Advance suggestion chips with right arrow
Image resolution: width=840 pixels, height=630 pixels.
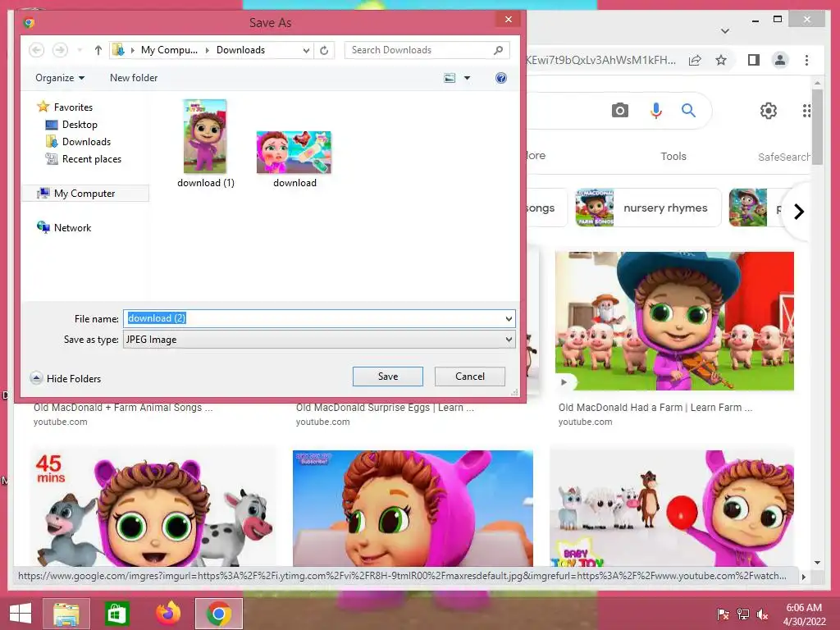pyautogui.click(x=799, y=212)
